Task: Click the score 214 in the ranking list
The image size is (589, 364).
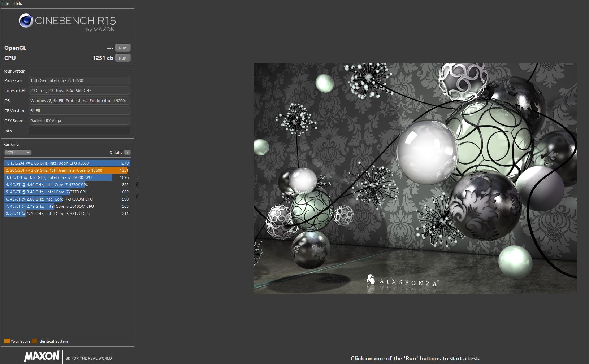Action: tap(125, 214)
